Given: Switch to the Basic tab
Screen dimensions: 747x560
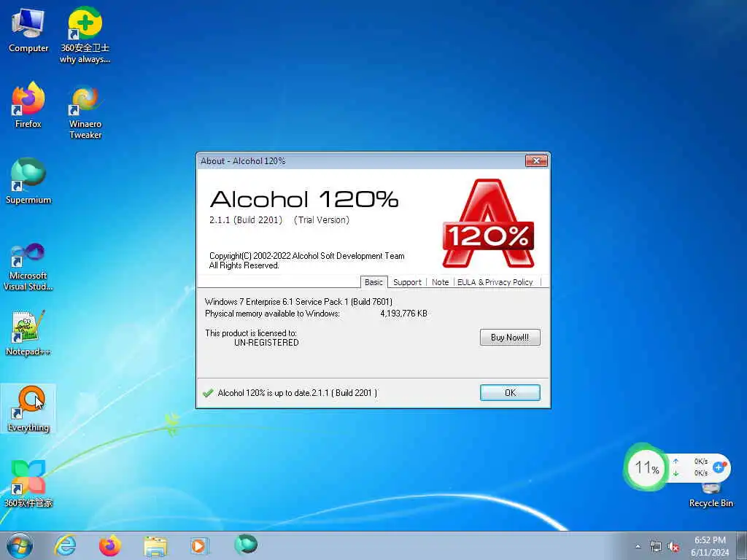Looking at the screenshot, I should click(373, 282).
